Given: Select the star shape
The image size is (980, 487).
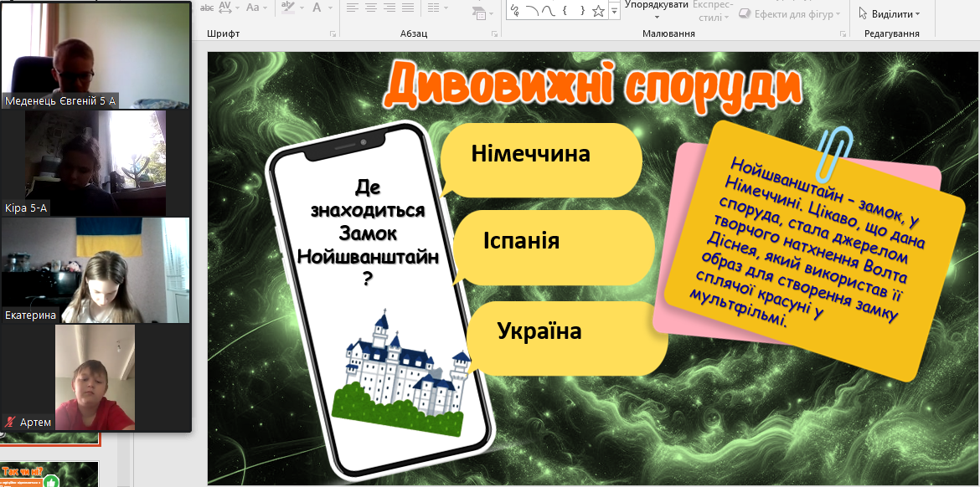Looking at the screenshot, I should [x=598, y=10].
